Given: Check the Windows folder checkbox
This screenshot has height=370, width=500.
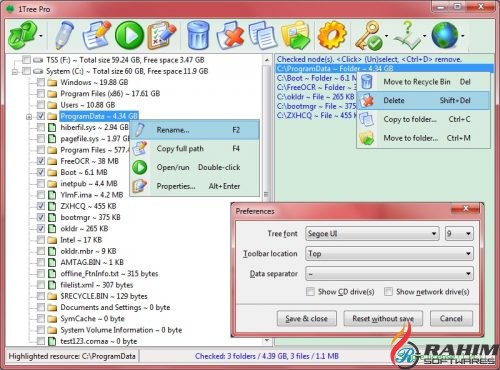Looking at the screenshot, I should point(41,82).
